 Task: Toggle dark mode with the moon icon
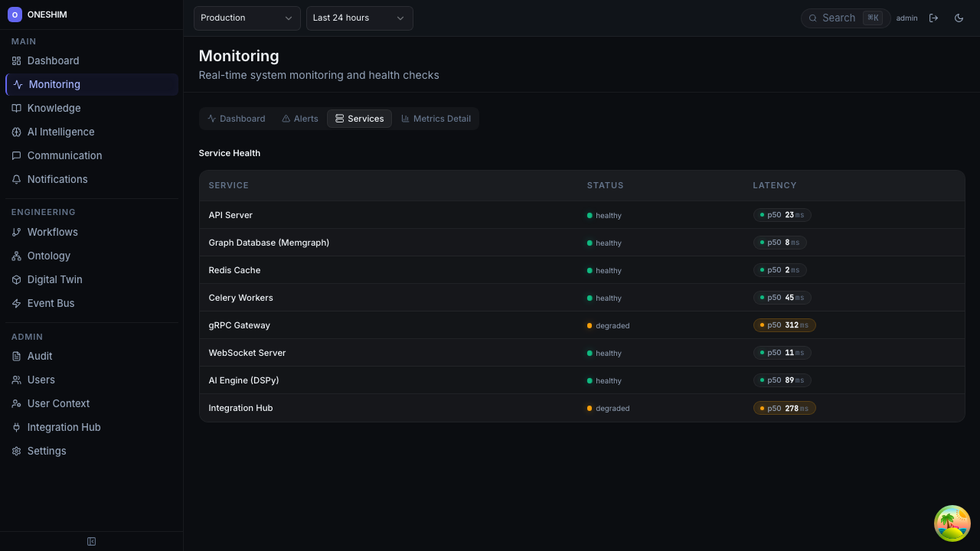click(x=959, y=18)
